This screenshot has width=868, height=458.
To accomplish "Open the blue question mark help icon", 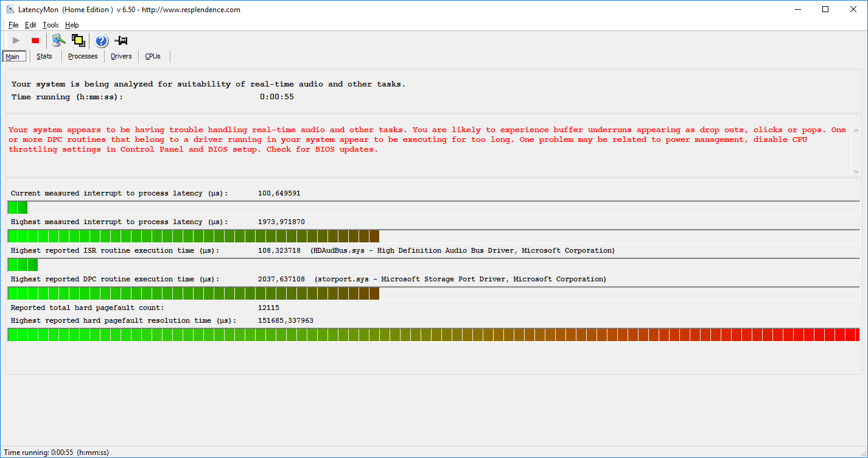I will point(102,41).
